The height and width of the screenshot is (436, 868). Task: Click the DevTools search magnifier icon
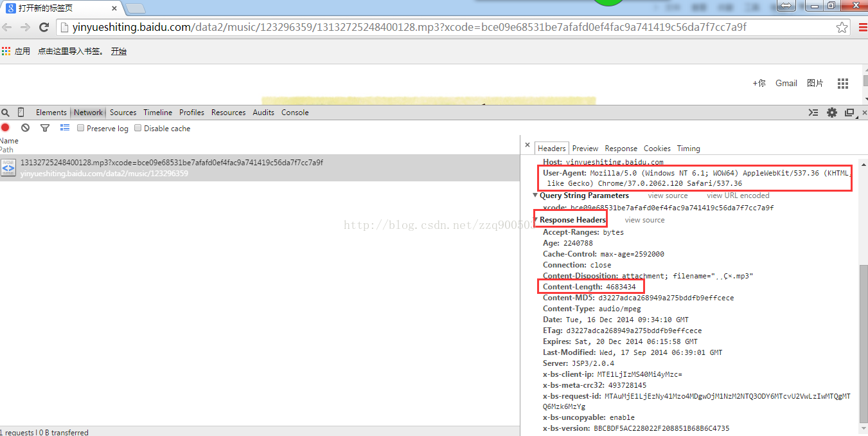point(6,113)
